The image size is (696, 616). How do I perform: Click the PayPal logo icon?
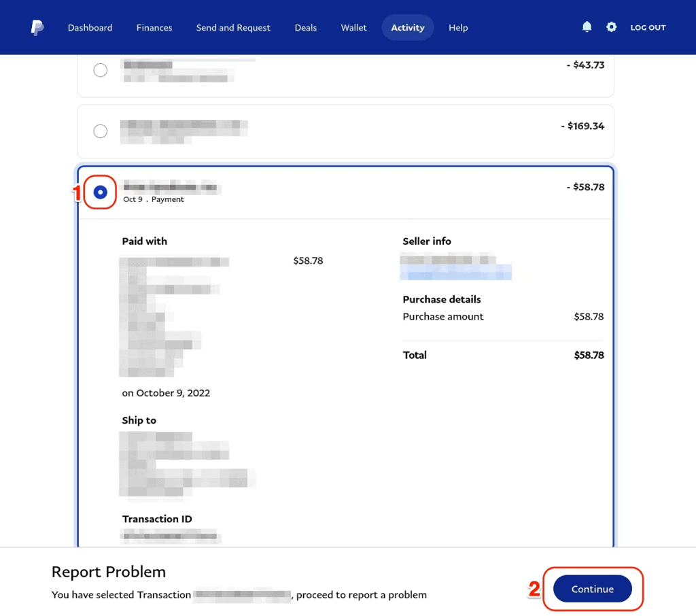tap(37, 28)
